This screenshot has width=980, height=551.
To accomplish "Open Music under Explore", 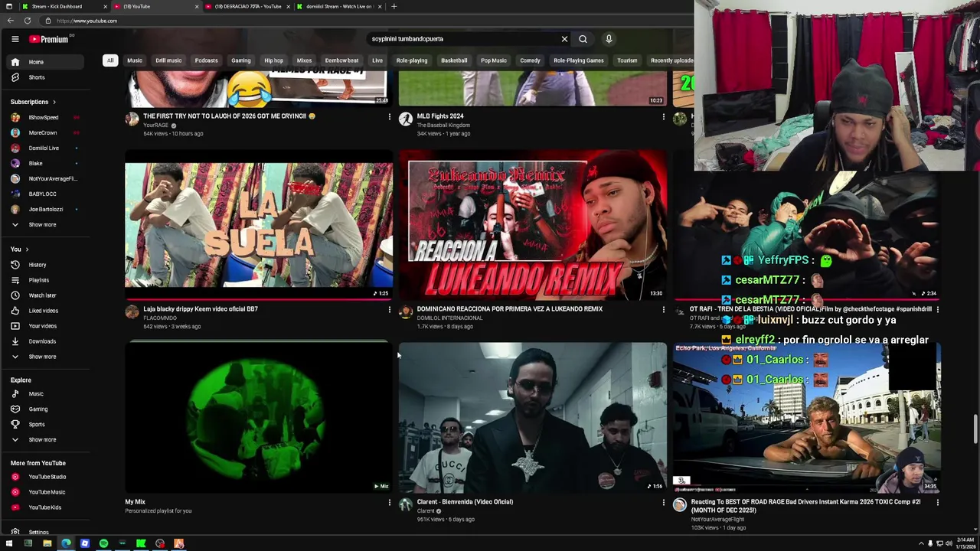I will [46, 394].
